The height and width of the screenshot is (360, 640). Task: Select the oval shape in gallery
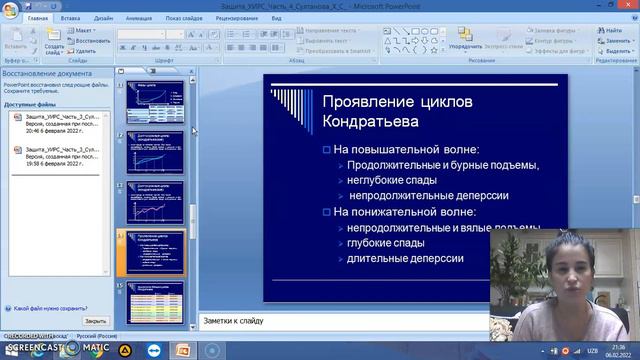coord(425,31)
